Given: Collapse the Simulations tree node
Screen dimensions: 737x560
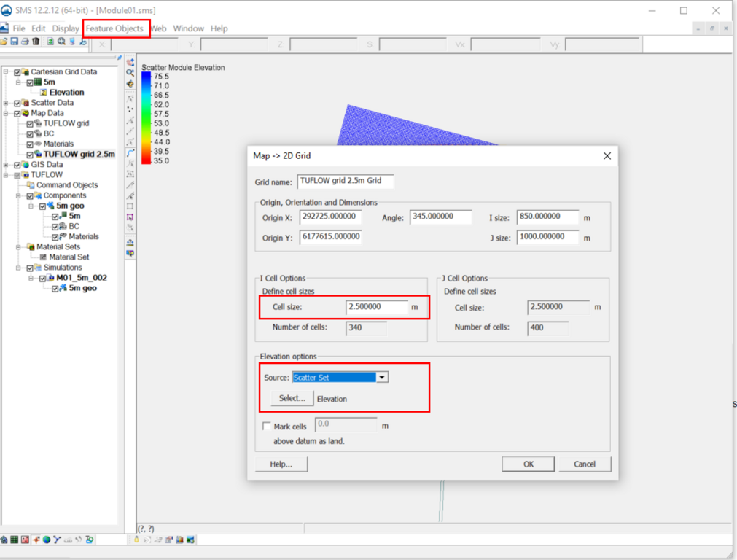Looking at the screenshot, I should 19,268.
